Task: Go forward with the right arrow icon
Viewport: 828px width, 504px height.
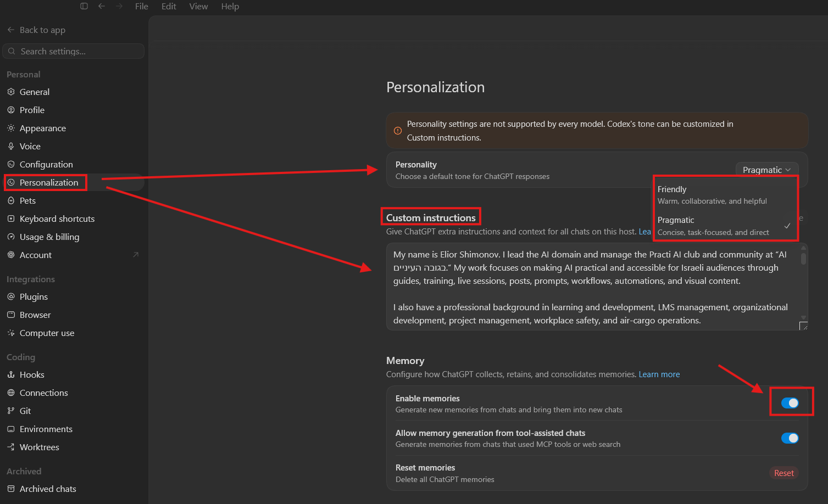Action: coord(119,6)
